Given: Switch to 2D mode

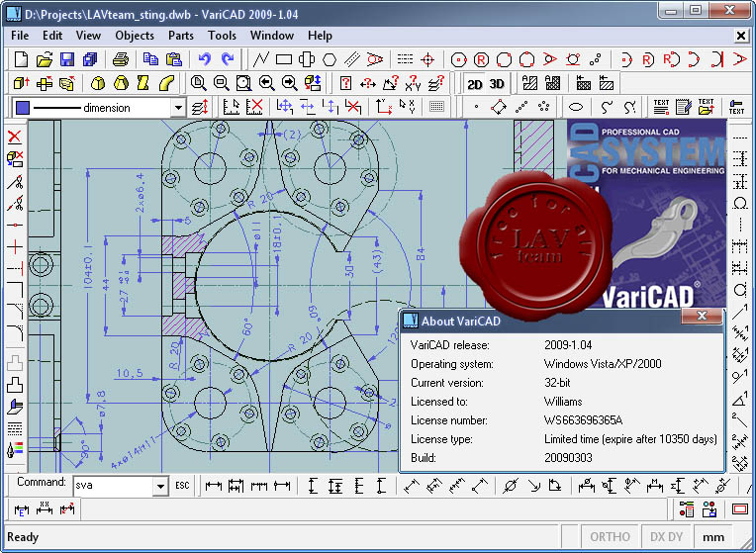Looking at the screenshot, I should tap(475, 84).
